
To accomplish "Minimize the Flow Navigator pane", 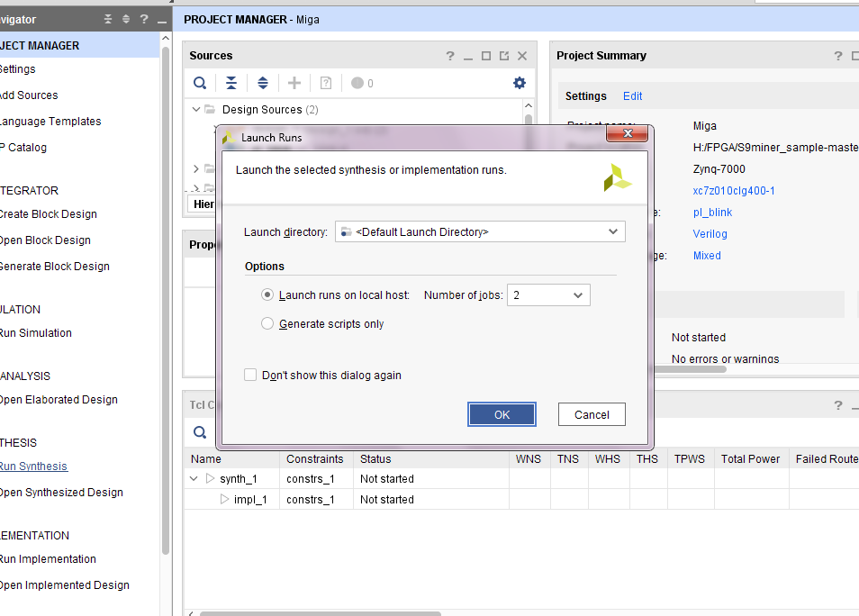I will pyautogui.click(x=161, y=21).
